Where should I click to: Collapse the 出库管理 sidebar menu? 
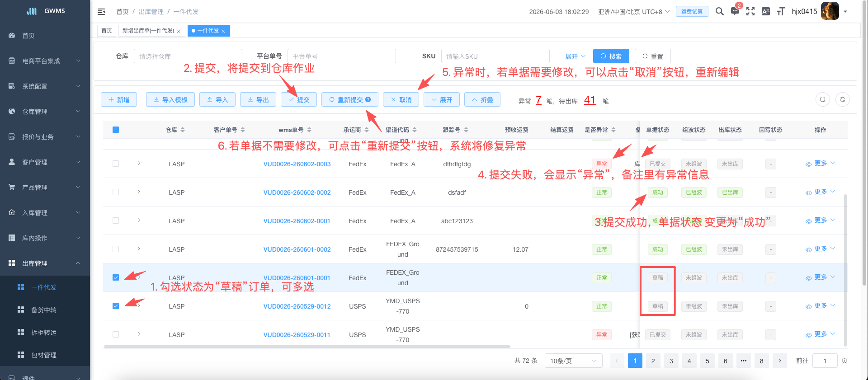pyautogui.click(x=45, y=263)
